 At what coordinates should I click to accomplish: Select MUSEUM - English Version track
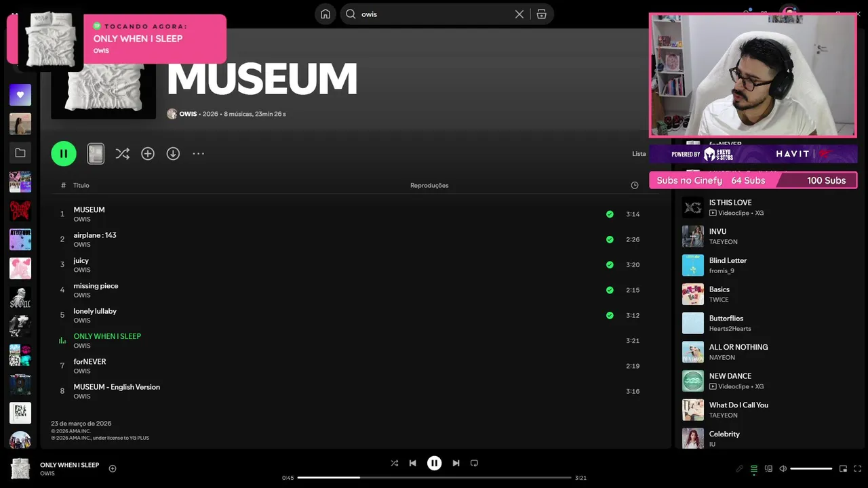pyautogui.click(x=117, y=387)
